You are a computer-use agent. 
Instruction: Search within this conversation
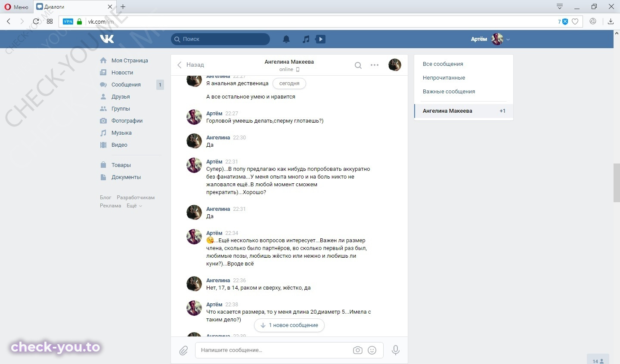(358, 65)
